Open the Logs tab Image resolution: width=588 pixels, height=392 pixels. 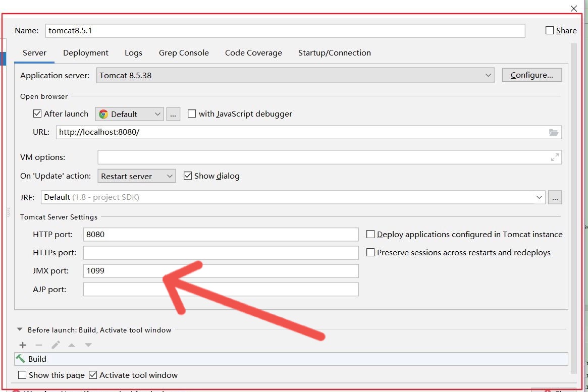pyautogui.click(x=134, y=53)
